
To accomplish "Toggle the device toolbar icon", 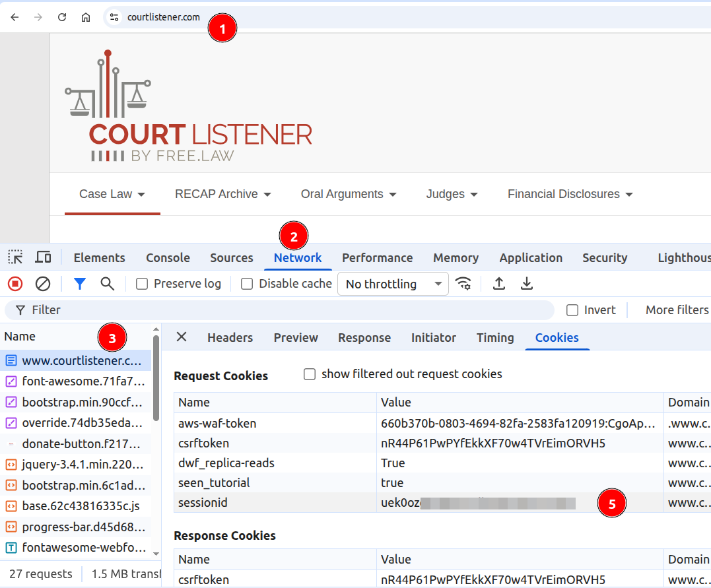I will click(x=43, y=257).
